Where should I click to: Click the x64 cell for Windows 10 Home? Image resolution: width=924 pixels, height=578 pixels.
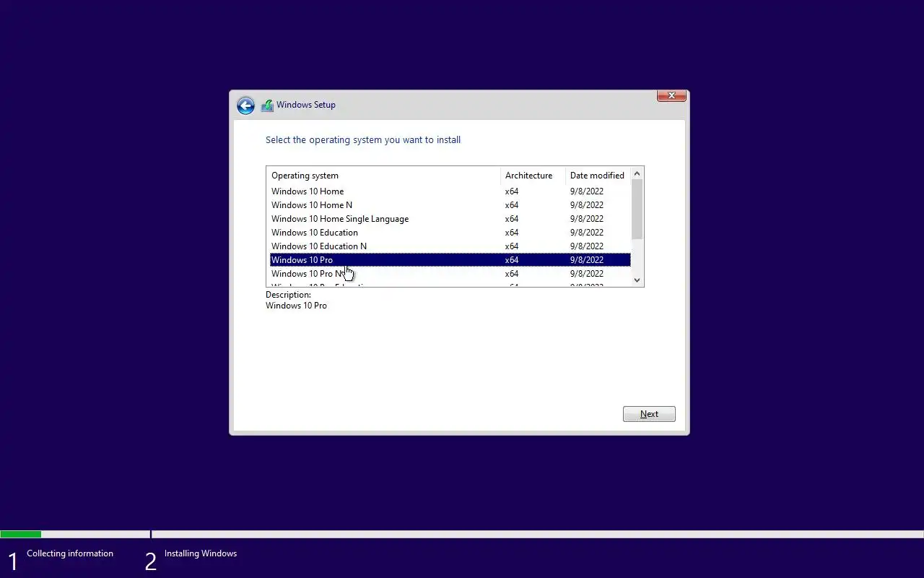click(x=512, y=191)
